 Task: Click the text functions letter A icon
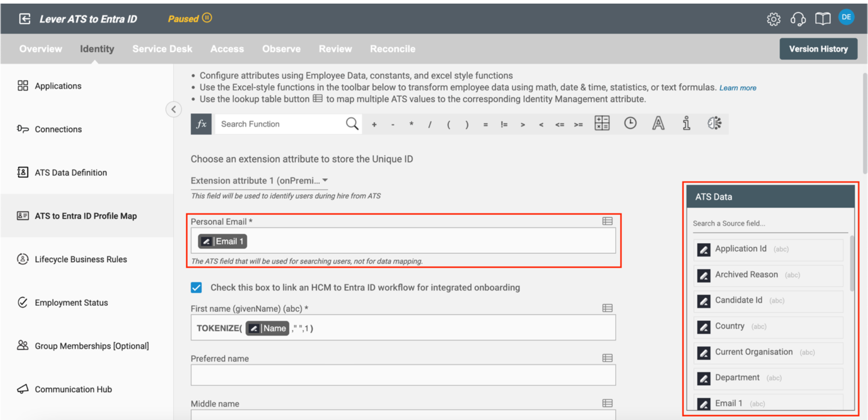(658, 123)
